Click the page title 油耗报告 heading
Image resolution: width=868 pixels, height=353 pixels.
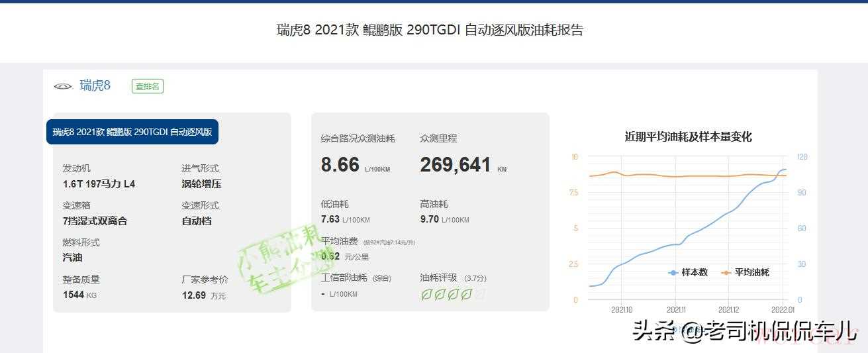point(430,30)
